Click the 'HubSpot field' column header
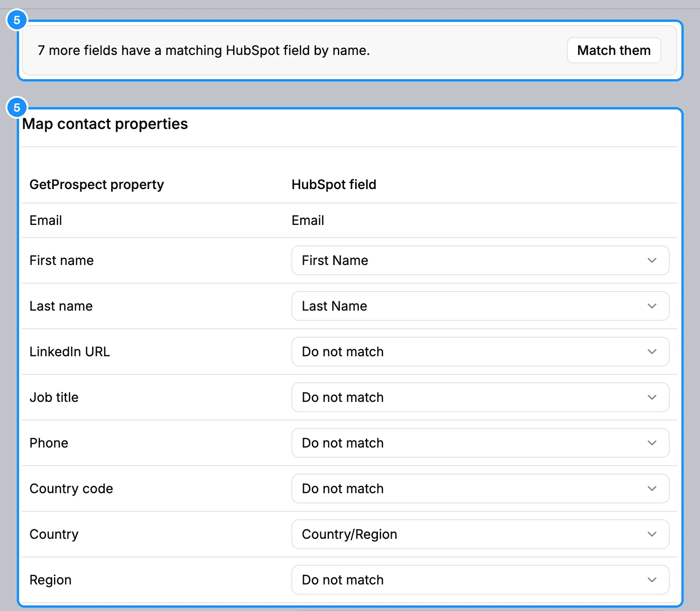The height and width of the screenshot is (611, 700). (x=334, y=184)
